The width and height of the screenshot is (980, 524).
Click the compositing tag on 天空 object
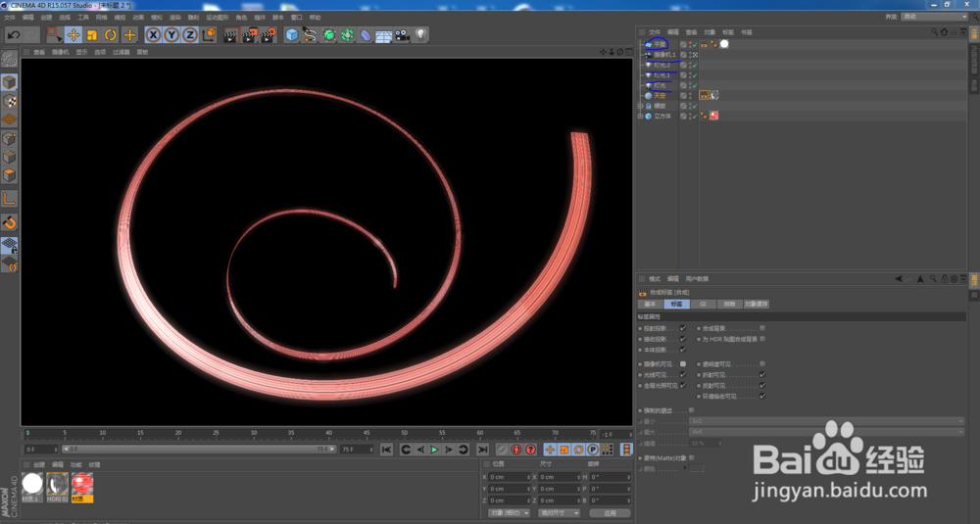[x=704, y=96]
